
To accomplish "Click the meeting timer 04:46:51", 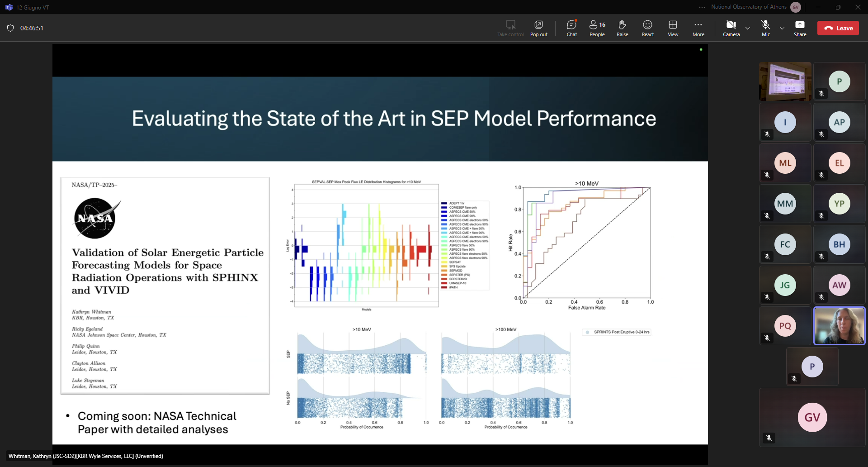I will [32, 28].
